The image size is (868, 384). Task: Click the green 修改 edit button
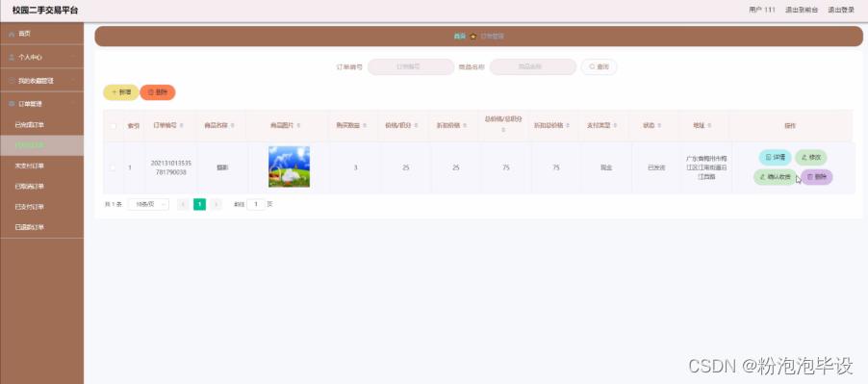coord(811,158)
